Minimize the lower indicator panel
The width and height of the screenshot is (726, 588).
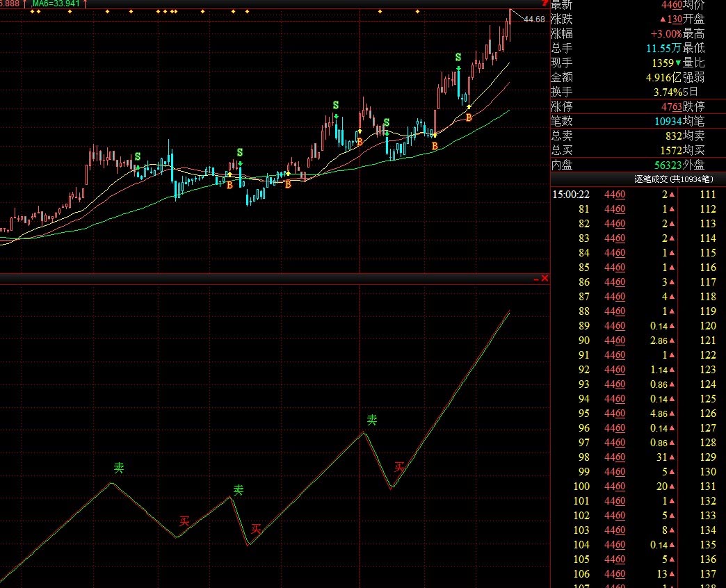pos(535,279)
